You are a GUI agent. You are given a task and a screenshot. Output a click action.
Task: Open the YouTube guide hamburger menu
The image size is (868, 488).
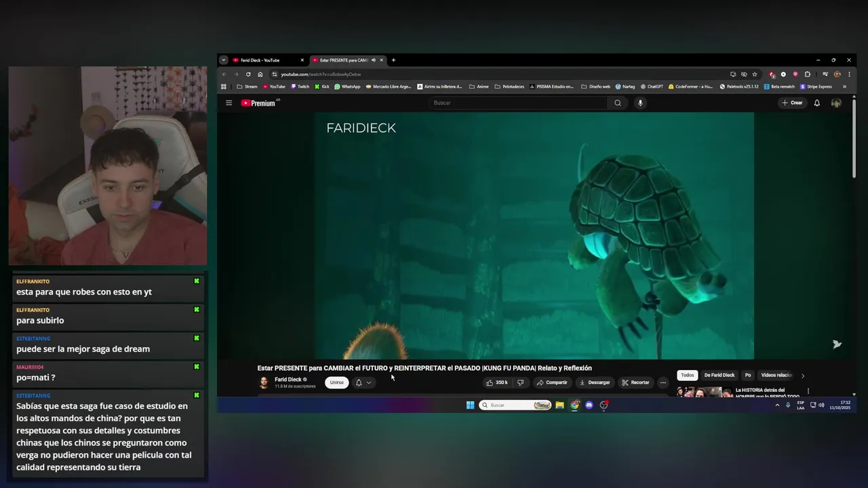click(229, 103)
